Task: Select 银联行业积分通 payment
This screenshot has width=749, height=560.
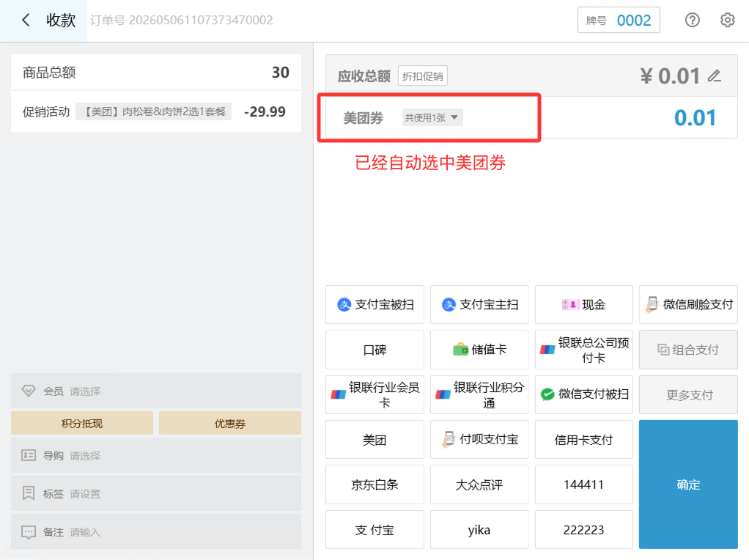Action: tap(479, 394)
